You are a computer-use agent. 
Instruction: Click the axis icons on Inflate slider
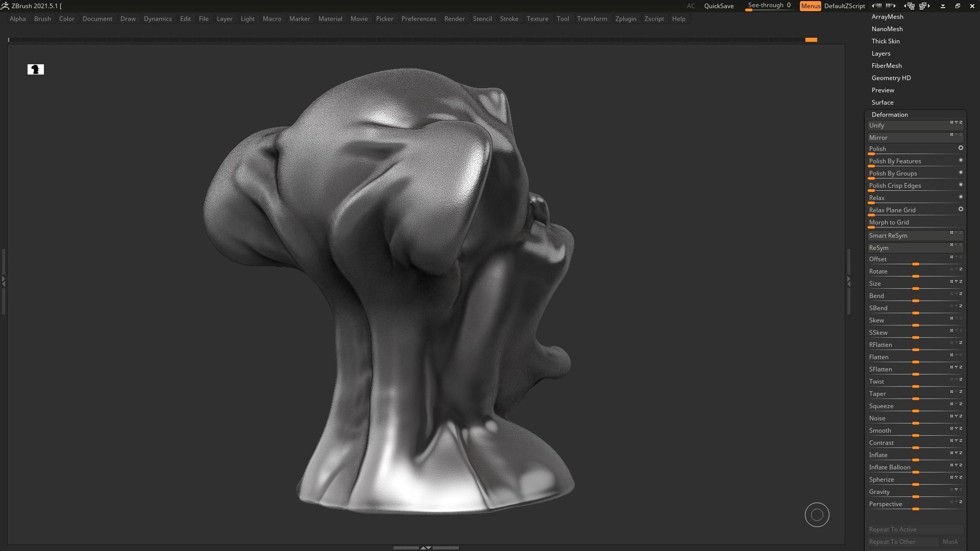956,453
